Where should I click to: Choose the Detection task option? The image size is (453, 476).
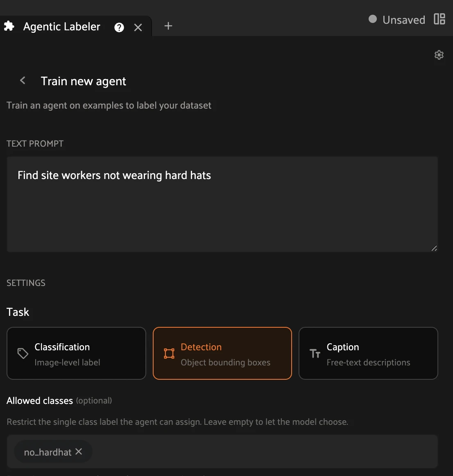(x=222, y=354)
